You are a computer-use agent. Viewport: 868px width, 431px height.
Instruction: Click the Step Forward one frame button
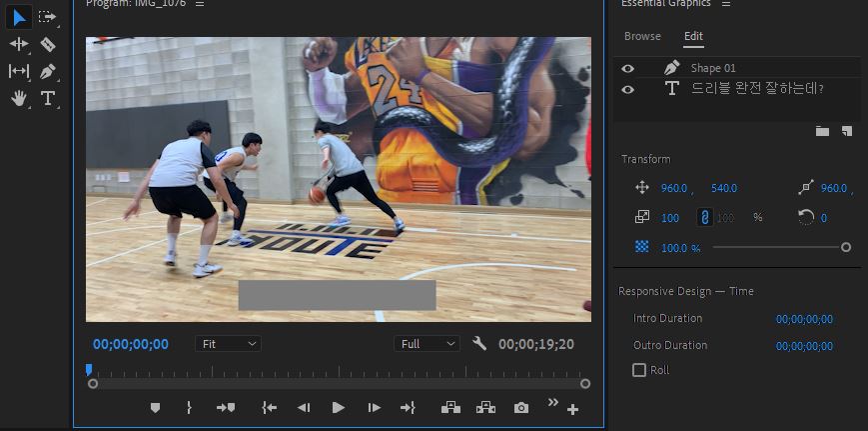pos(375,408)
